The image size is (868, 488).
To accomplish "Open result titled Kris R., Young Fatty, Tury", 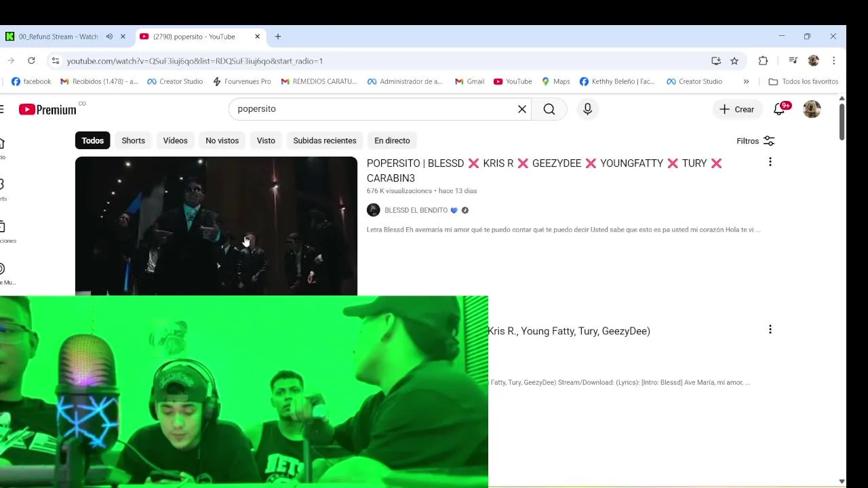I will tap(569, 331).
